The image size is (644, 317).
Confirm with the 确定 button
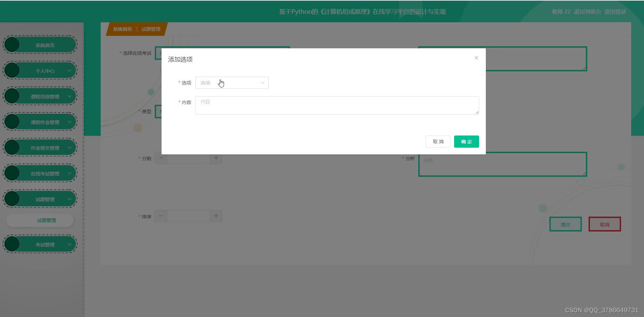click(x=466, y=142)
